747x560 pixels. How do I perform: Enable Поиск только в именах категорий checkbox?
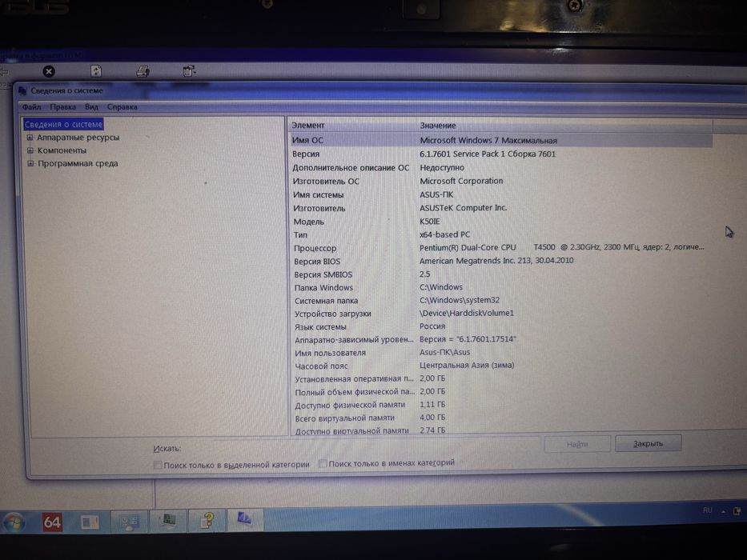323,463
